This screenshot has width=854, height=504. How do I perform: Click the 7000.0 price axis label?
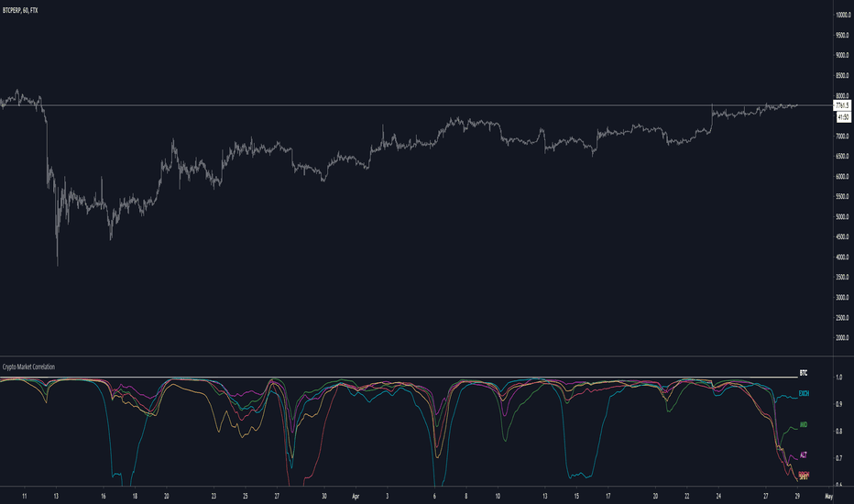[843, 136]
